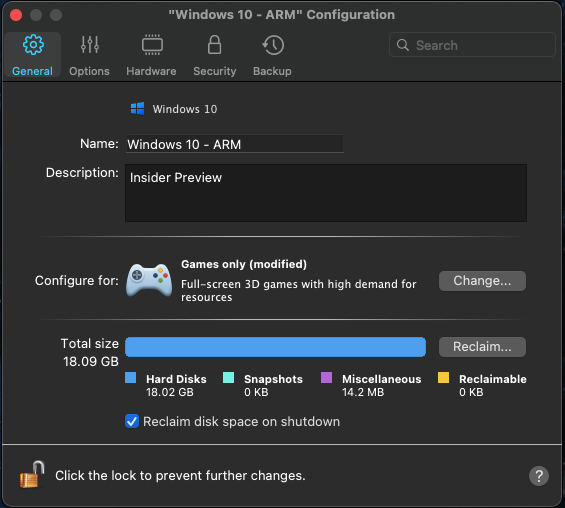Click into the Search field
The height and width of the screenshot is (508, 565).
(x=472, y=45)
